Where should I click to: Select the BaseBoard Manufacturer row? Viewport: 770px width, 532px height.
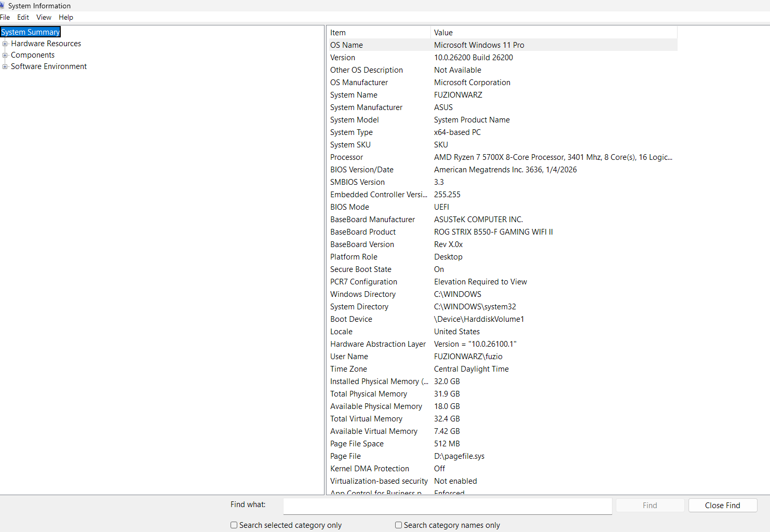(503, 220)
